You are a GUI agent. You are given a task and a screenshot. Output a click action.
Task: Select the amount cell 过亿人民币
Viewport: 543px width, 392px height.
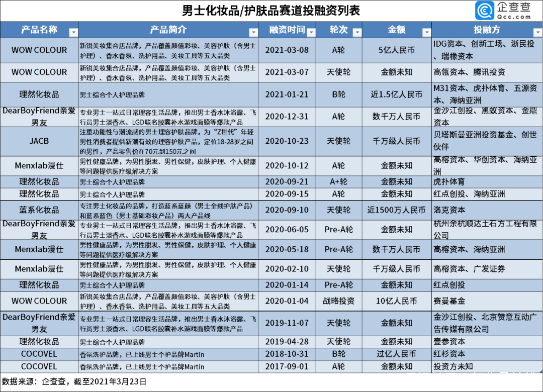(x=397, y=354)
